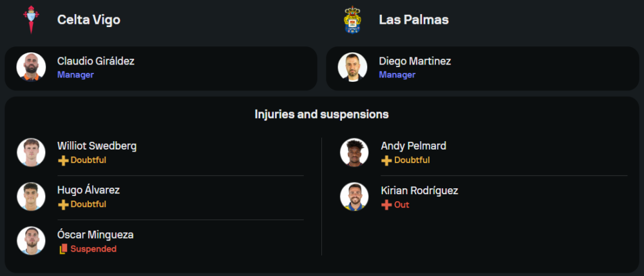Viewport: 644px width, 276px height.
Task: Open Diego Martinez manager photo
Action: pyautogui.click(x=352, y=68)
